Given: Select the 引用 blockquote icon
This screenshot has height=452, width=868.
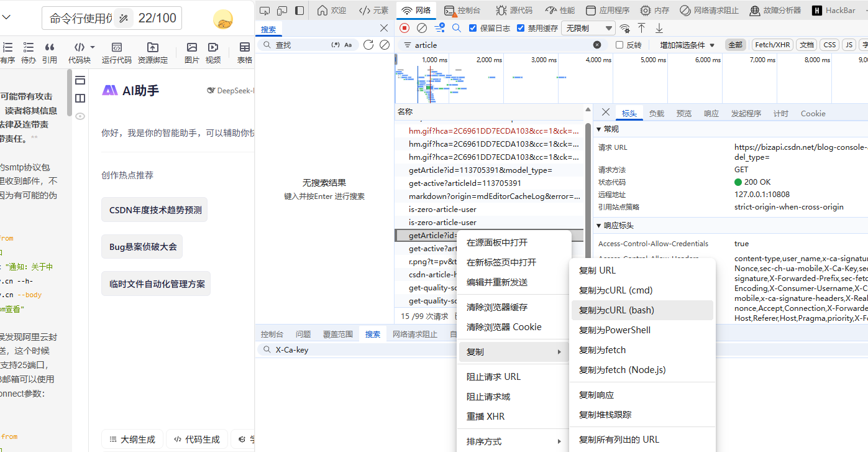Looking at the screenshot, I should 50,48.
